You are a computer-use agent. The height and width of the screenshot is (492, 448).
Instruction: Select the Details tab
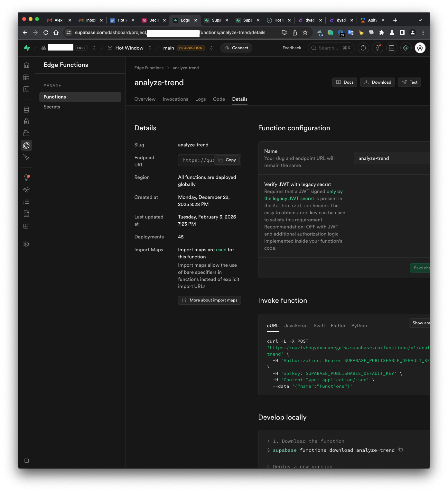point(240,99)
